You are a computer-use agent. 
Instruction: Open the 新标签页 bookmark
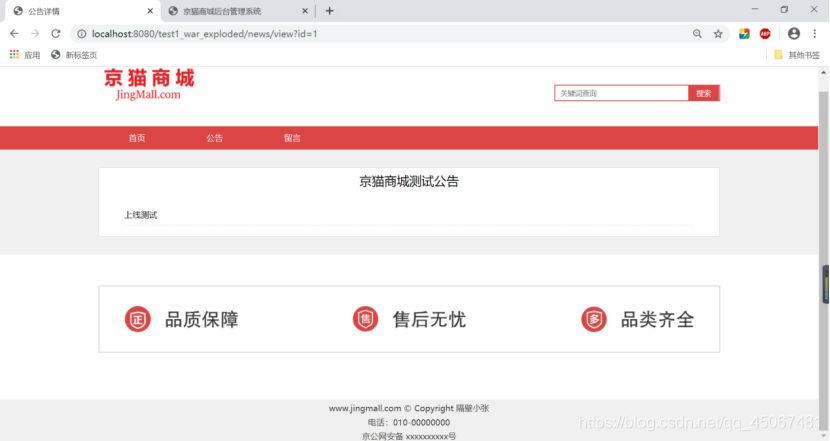point(74,55)
